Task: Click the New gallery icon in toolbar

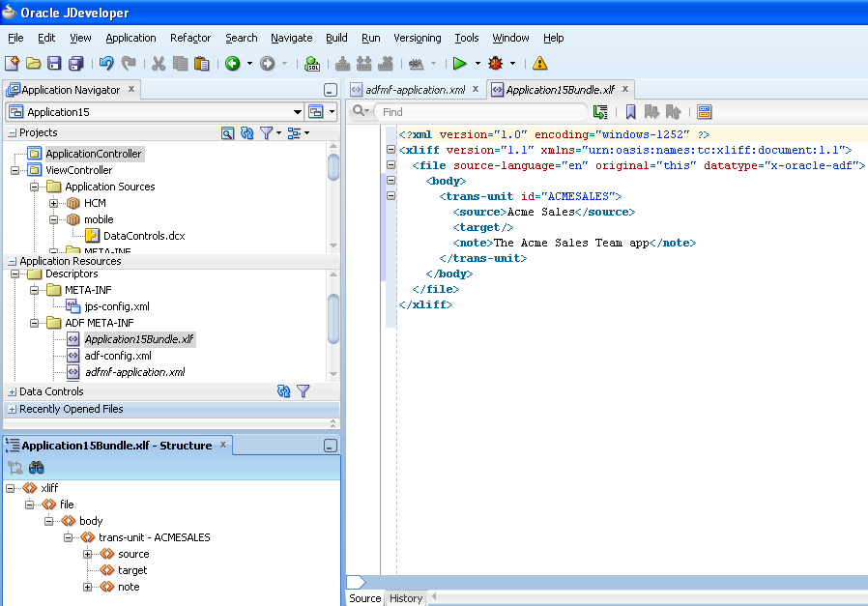Action: (13, 64)
